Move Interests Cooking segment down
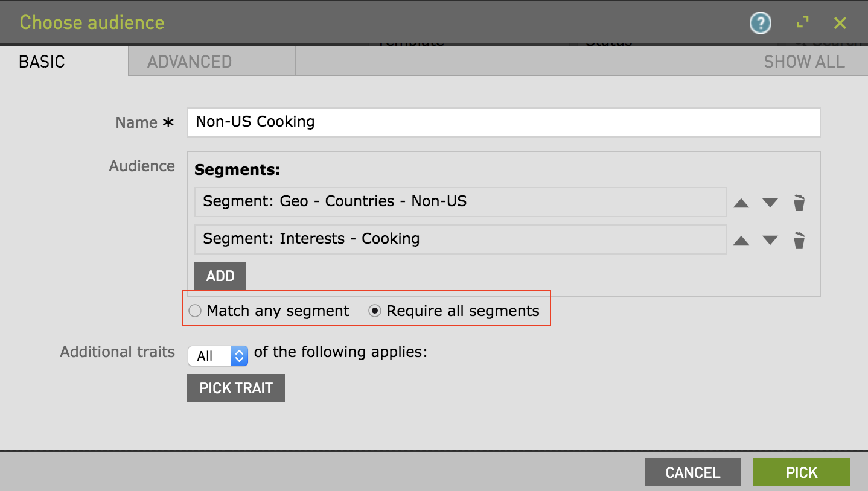The width and height of the screenshot is (868, 491). pyautogui.click(x=770, y=241)
